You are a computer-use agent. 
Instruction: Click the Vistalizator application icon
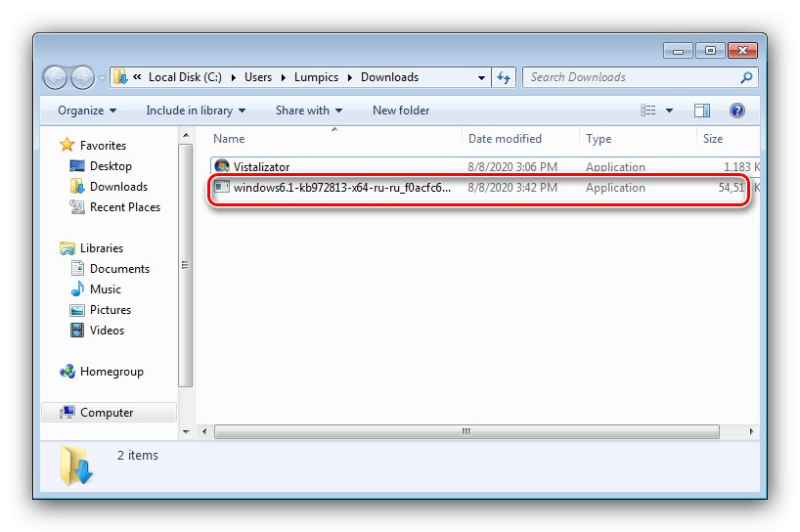coord(222,166)
